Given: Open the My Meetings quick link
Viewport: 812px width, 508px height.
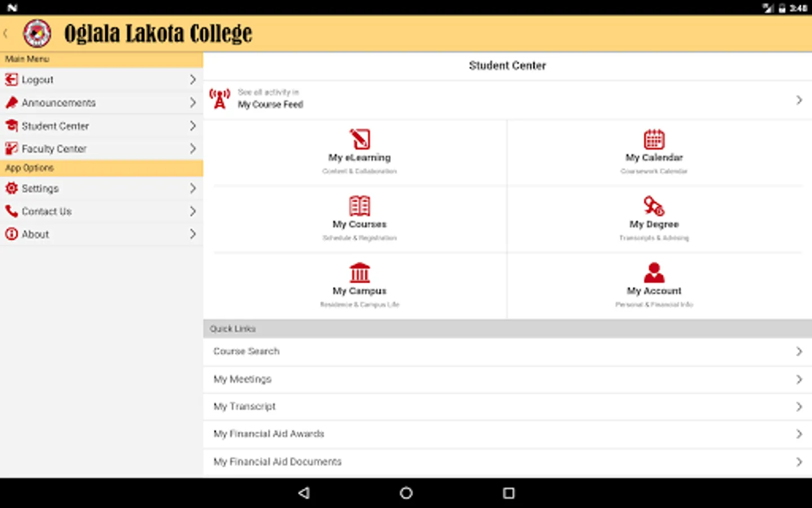Looking at the screenshot, I should 507,379.
